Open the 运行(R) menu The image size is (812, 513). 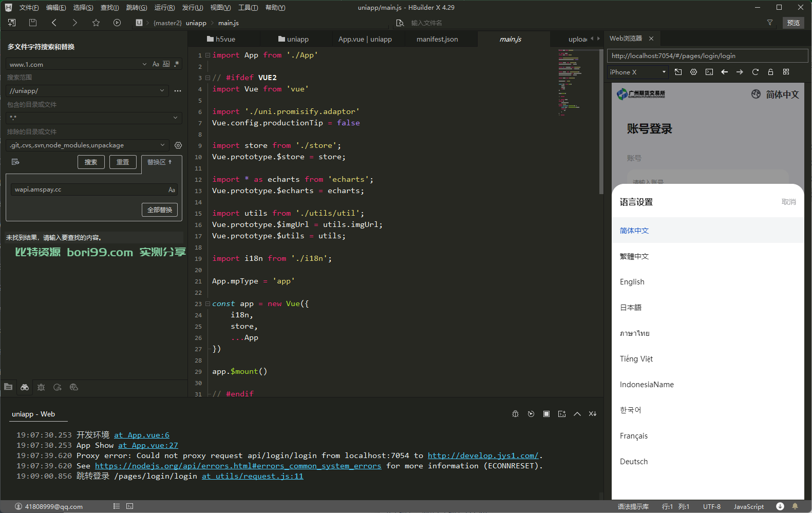(x=164, y=7)
